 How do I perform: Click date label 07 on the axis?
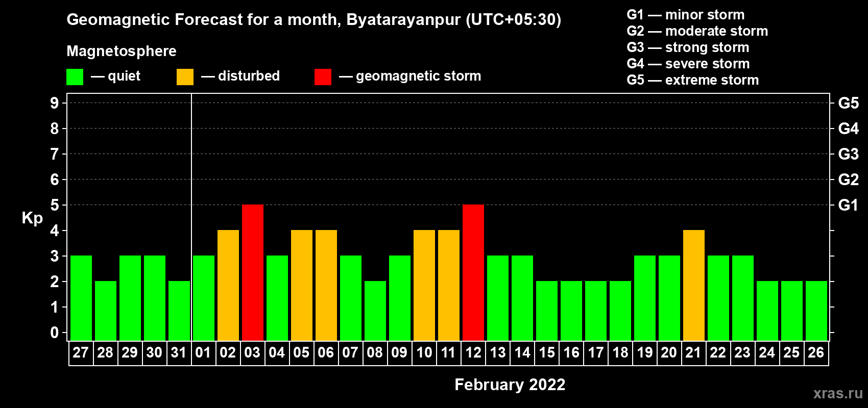point(350,352)
